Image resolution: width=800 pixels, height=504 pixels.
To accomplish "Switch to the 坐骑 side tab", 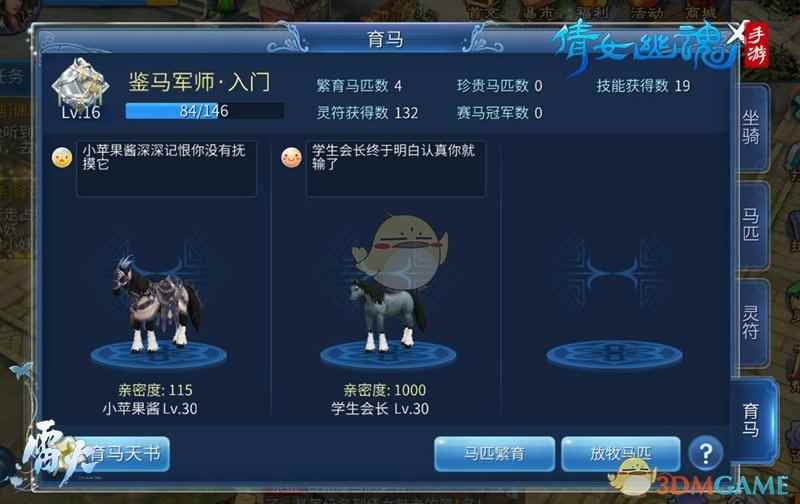I will tap(751, 128).
